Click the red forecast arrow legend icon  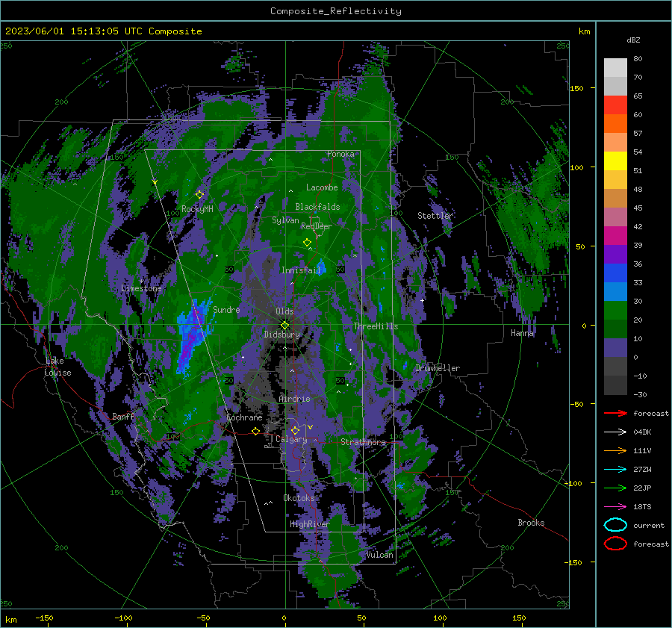click(x=615, y=413)
